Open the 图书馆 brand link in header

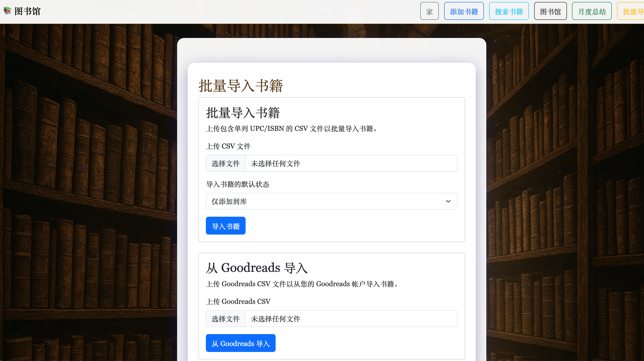(x=22, y=11)
